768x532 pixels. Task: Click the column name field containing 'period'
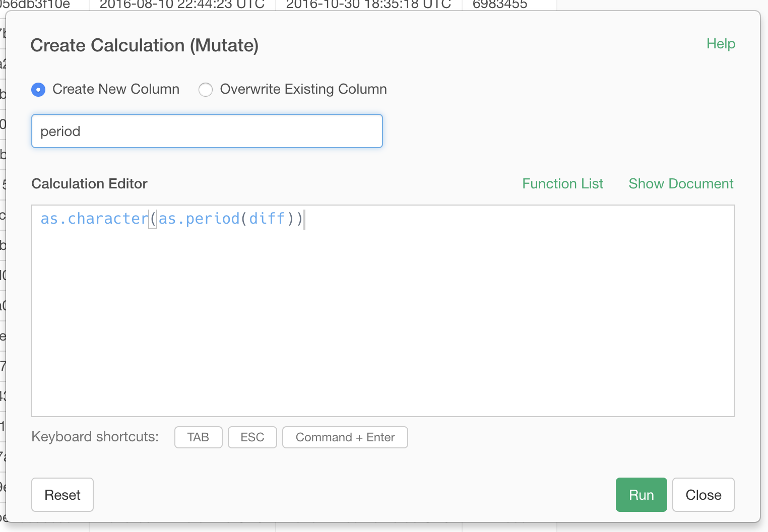pyautogui.click(x=207, y=131)
